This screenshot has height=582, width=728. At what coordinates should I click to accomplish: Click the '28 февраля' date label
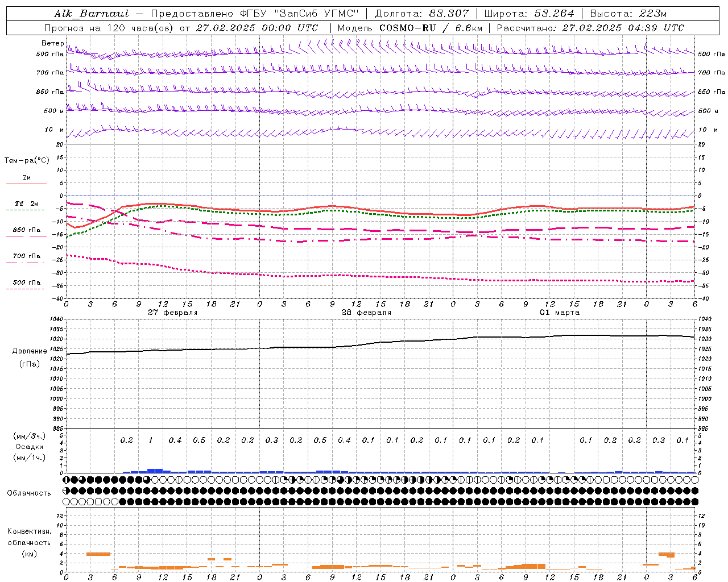(x=366, y=313)
